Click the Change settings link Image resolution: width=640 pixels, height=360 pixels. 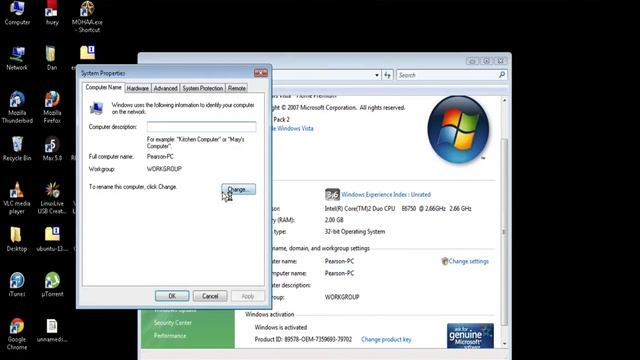(x=468, y=261)
